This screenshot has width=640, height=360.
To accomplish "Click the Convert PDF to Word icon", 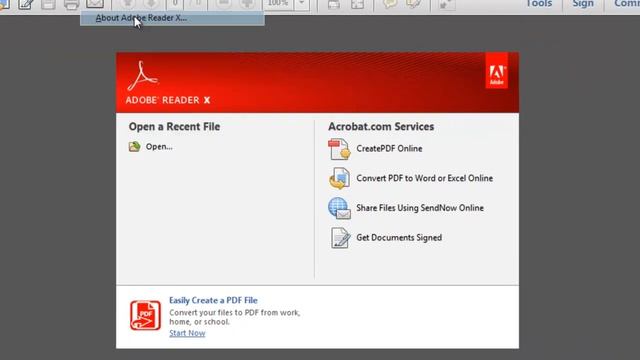I will [339, 178].
